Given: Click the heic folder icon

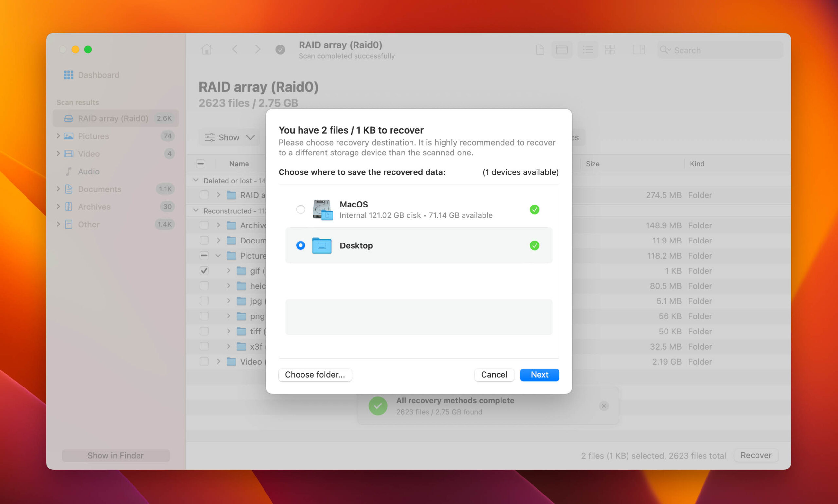Looking at the screenshot, I should pyautogui.click(x=241, y=286).
